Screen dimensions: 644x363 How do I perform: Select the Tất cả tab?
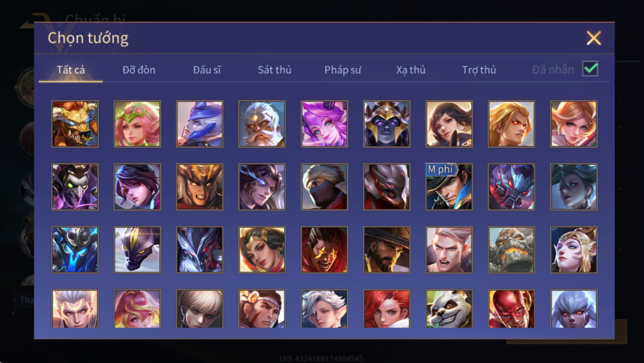tap(71, 70)
